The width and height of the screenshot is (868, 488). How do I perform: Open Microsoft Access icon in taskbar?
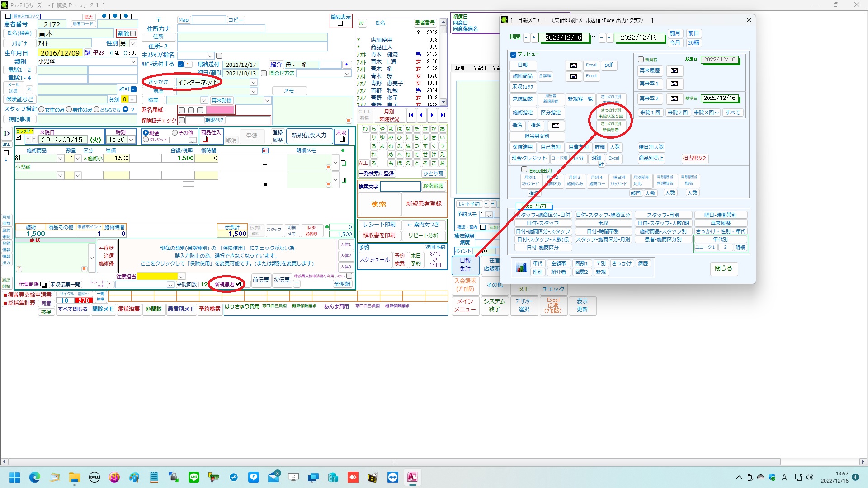(x=412, y=477)
